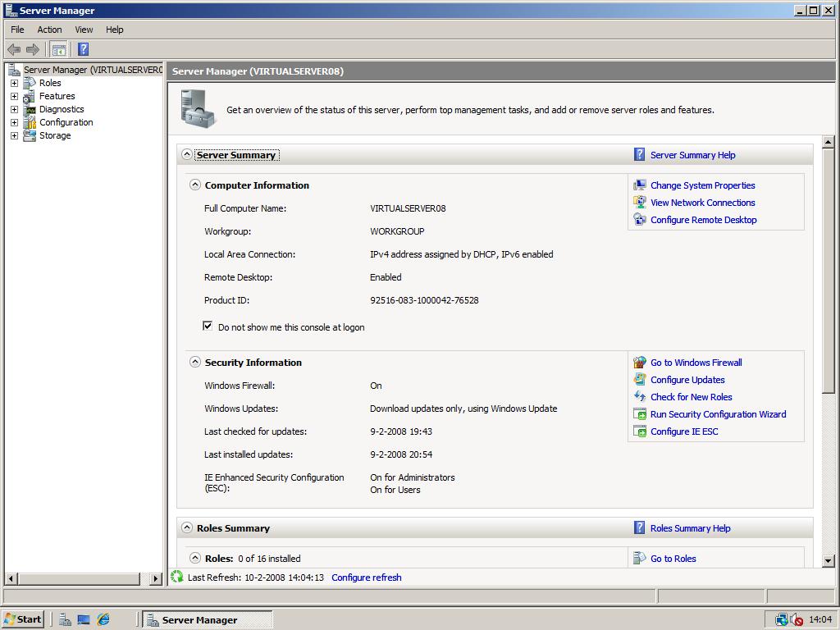The width and height of the screenshot is (840, 630).
Task: Open the Action menu
Action: tap(49, 30)
